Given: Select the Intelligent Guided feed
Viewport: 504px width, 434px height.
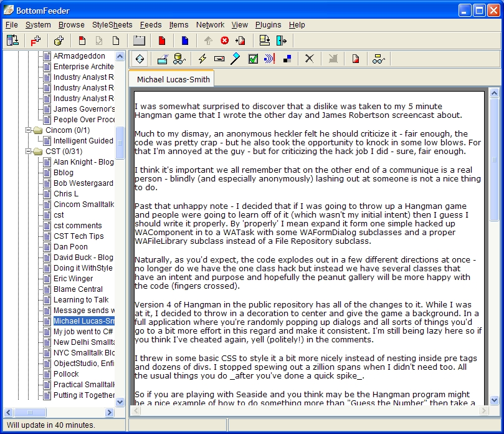Looking at the screenshot, I should click(x=83, y=141).
